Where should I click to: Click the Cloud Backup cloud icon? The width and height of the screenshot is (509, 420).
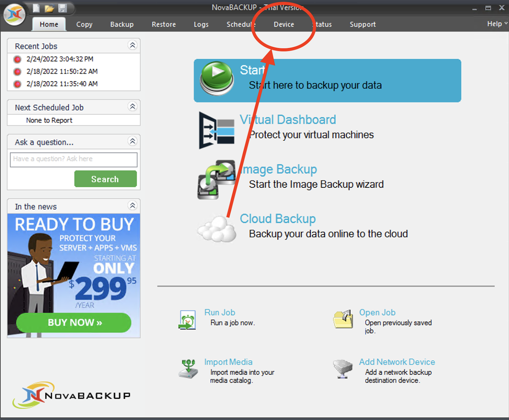click(217, 229)
